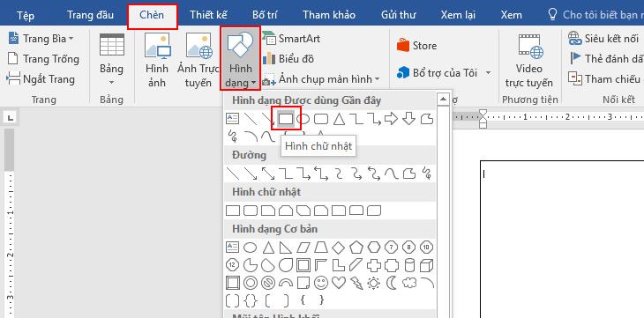
Task: Switch to the Bố trí tab
Action: [x=265, y=15]
